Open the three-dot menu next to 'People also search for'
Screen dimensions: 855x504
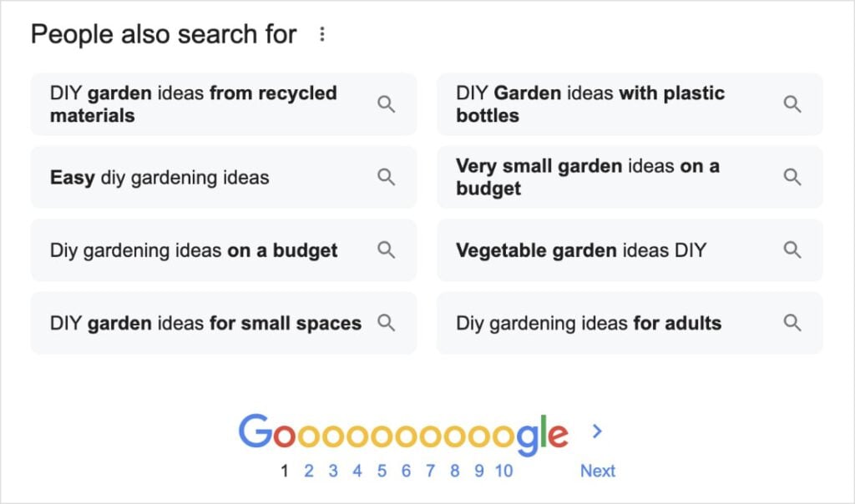[322, 33]
